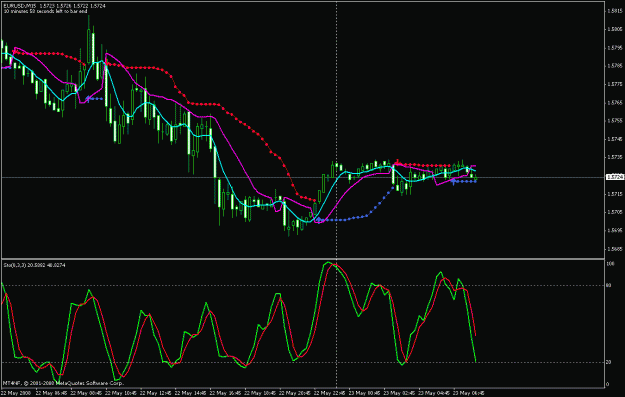The height and width of the screenshot is (397, 625).
Task: Click the 1.5735 price axis label
Action: 615,157
